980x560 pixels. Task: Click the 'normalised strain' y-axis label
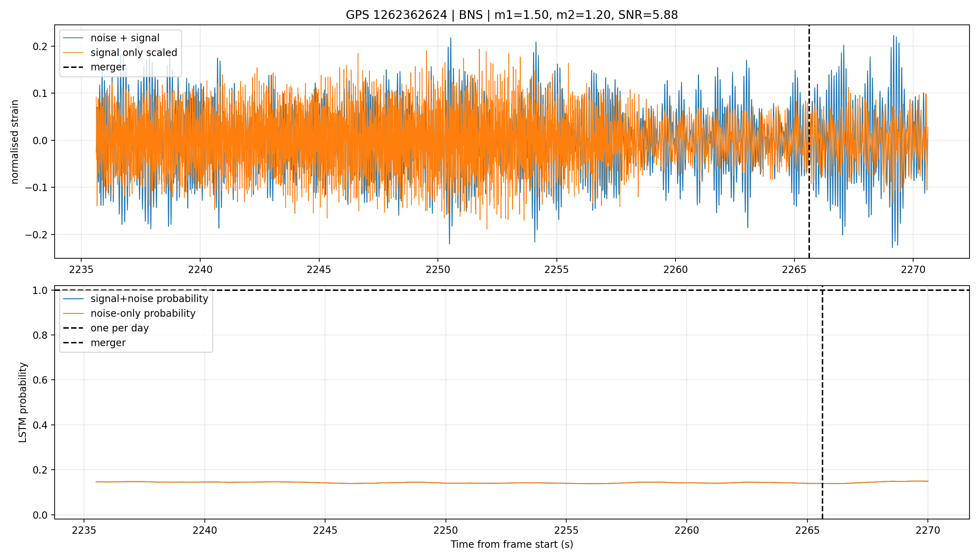click(x=15, y=142)
